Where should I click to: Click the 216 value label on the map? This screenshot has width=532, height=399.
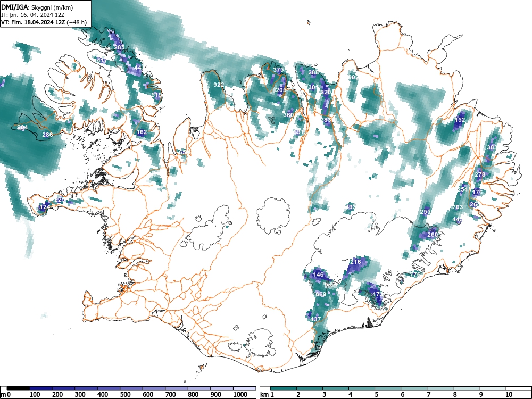(x=355, y=262)
